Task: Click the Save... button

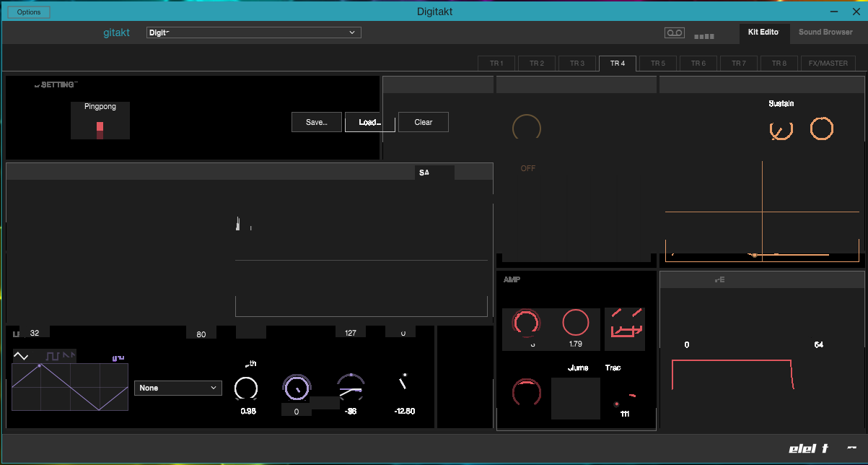Action: [317, 122]
